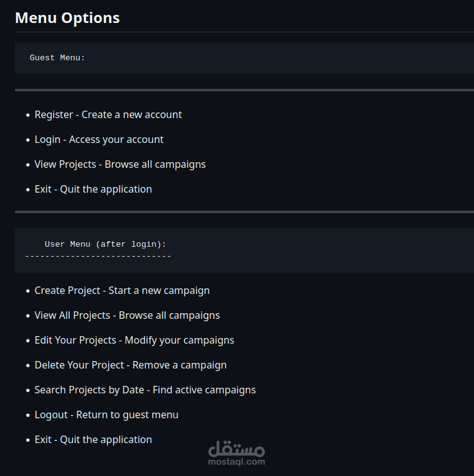Click View Projects - Browse all campaigns
Screen dimensions: 474x476
[x=120, y=165]
